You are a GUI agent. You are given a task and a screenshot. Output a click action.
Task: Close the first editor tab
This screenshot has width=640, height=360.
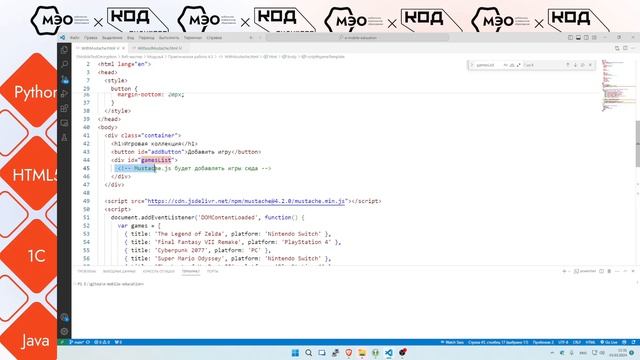(x=124, y=48)
